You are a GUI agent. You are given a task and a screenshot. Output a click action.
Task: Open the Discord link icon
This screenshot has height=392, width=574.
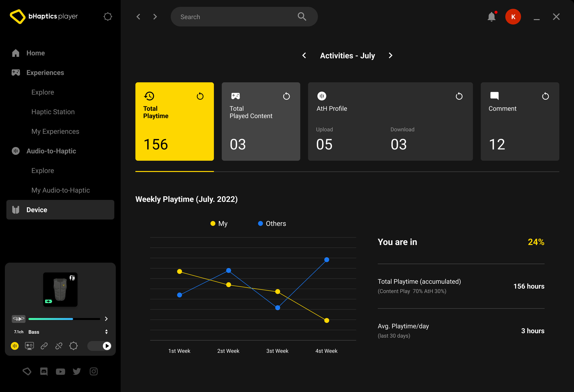(x=44, y=371)
